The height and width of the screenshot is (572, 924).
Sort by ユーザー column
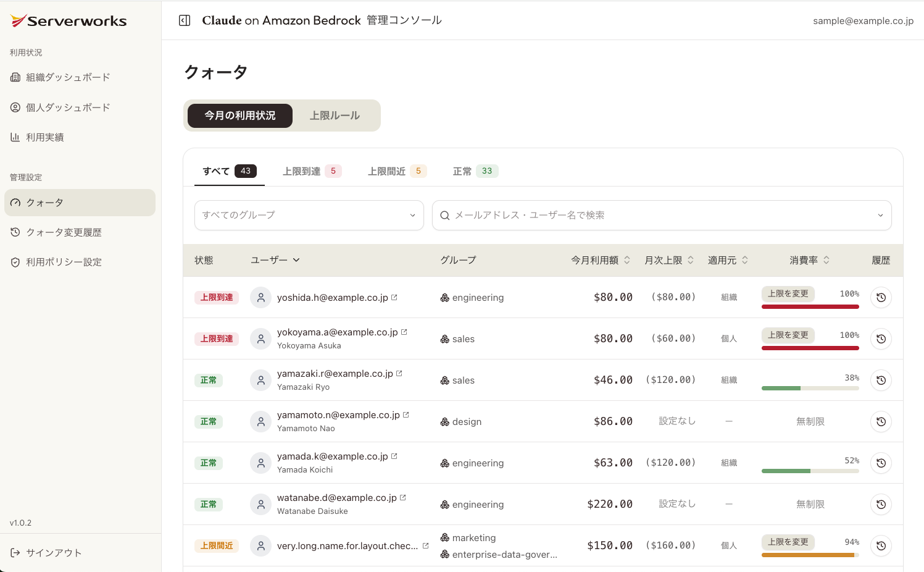click(275, 260)
